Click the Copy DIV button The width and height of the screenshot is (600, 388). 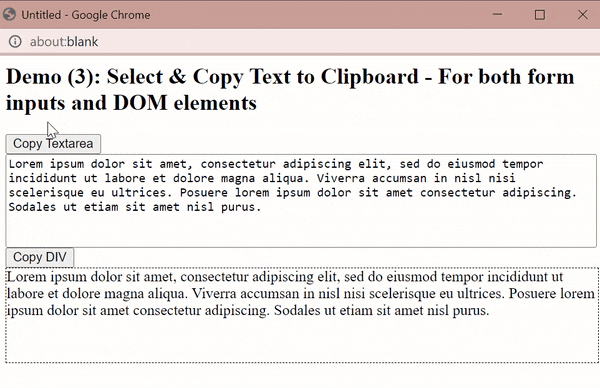40,257
